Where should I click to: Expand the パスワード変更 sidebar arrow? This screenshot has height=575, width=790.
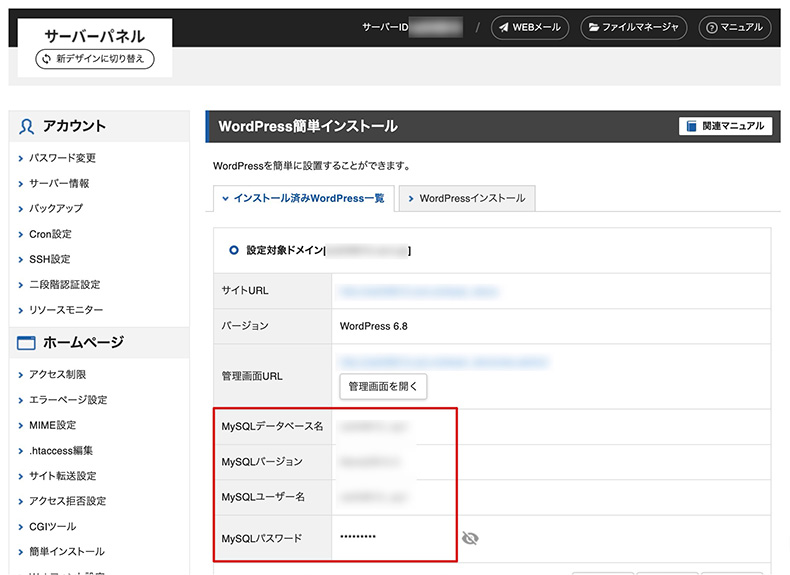click(x=20, y=158)
